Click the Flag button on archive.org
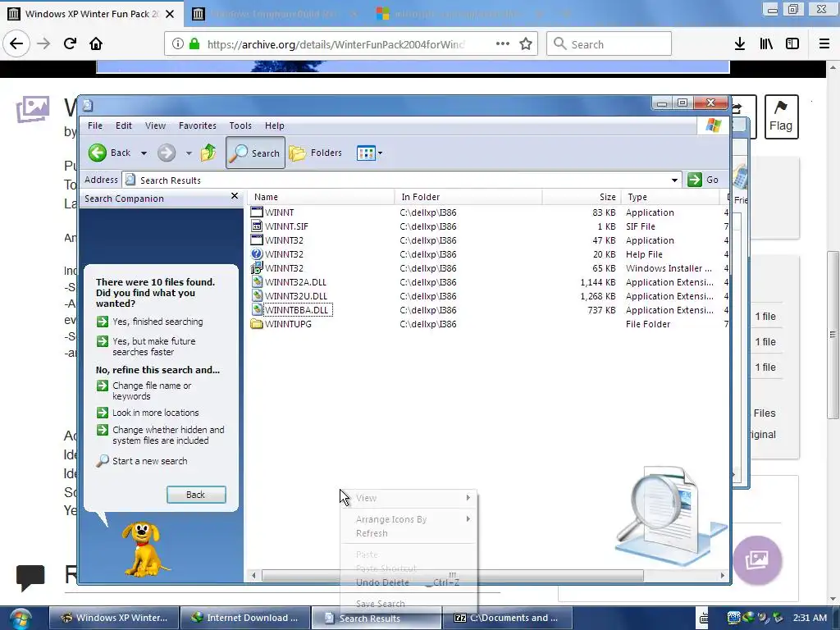 (x=781, y=116)
